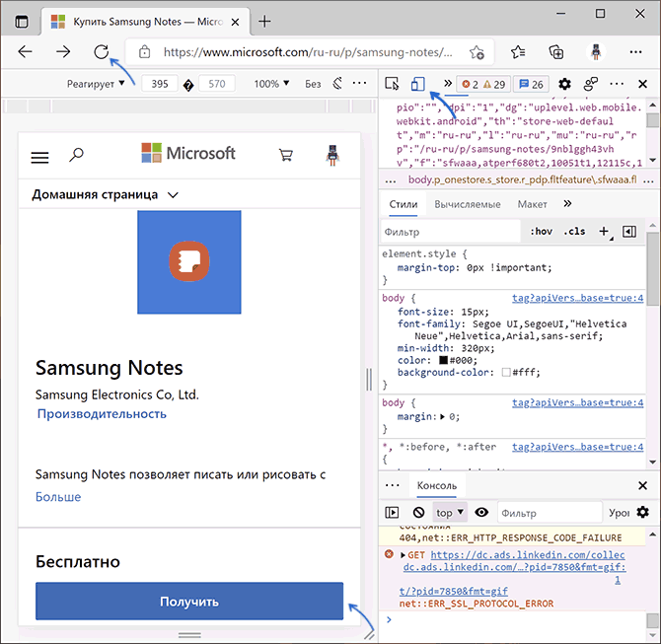661x644 pixels.
Task: Clear the console
Action: [x=418, y=513]
